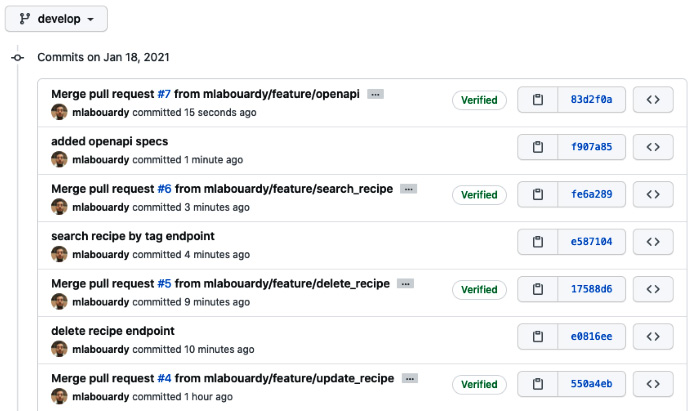Show Verified badge details for 83d2f0a
Viewport: 693px width, 411px height.
[x=479, y=100]
